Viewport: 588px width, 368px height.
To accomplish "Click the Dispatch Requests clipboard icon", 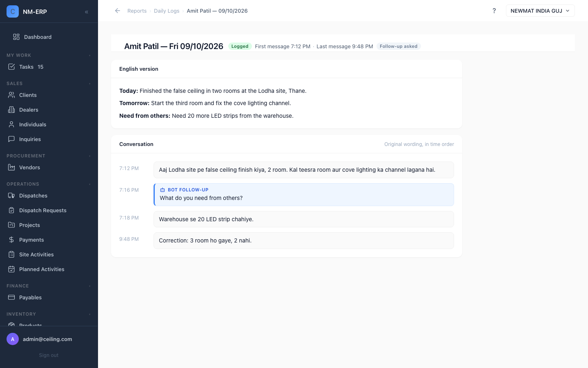I will click(x=11, y=210).
